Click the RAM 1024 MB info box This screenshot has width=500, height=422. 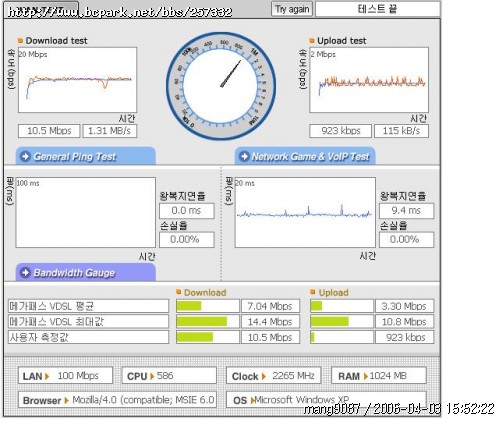pos(379,376)
